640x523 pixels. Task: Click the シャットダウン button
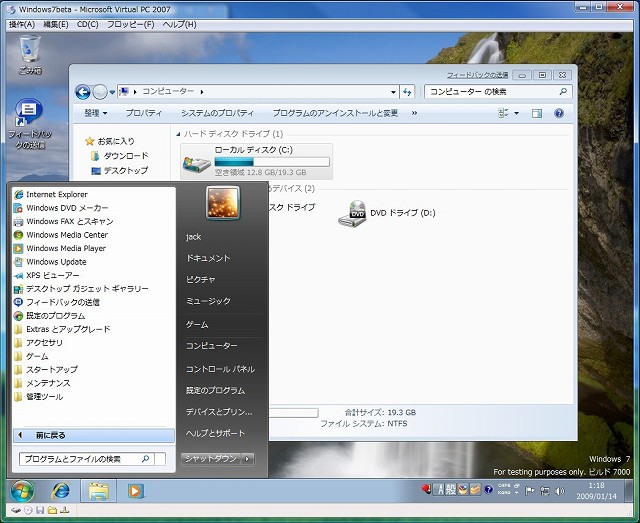211,459
